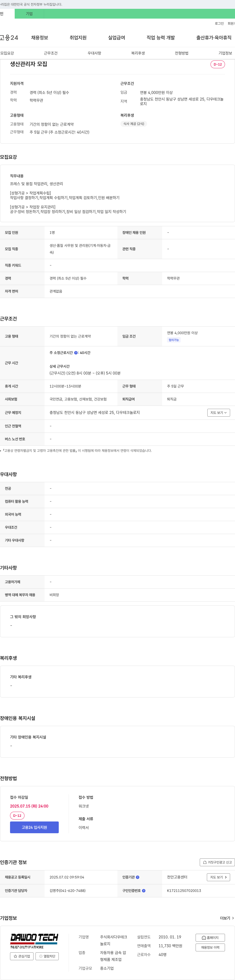This screenshot has height=980, width=235.
Task: Open the 출산휴가·육아휴직 menu
Action: [214, 38]
